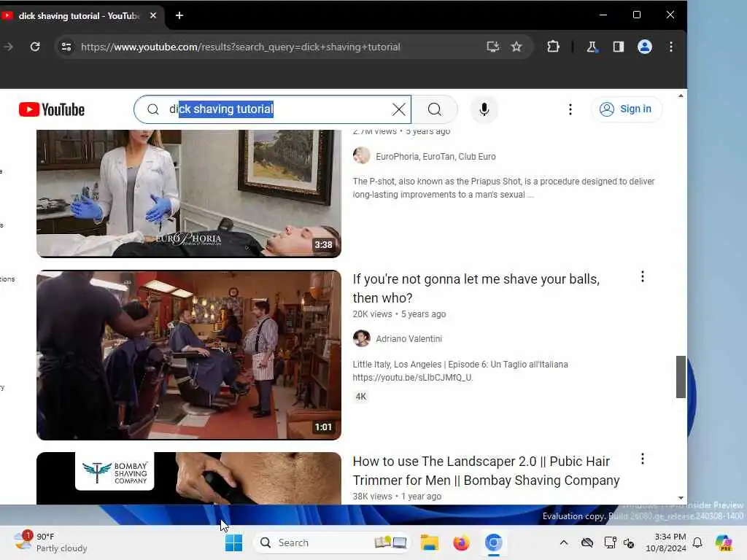747x560 pixels.
Task: Open the browser profile avatar icon
Action: pos(645,47)
